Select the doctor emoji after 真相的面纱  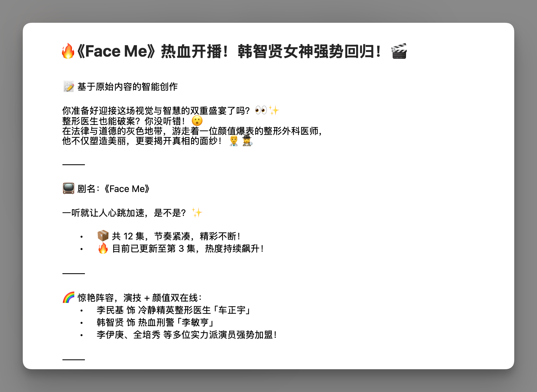tap(234, 141)
